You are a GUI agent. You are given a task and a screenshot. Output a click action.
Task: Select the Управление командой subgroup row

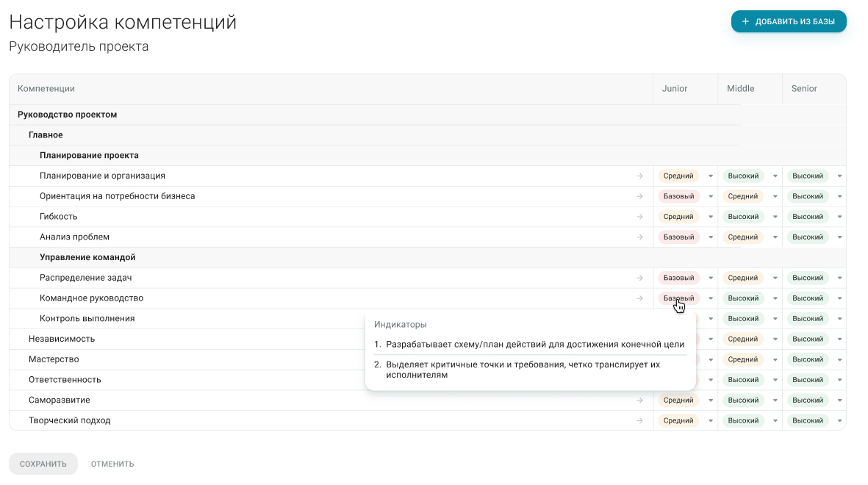[x=427, y=257]
